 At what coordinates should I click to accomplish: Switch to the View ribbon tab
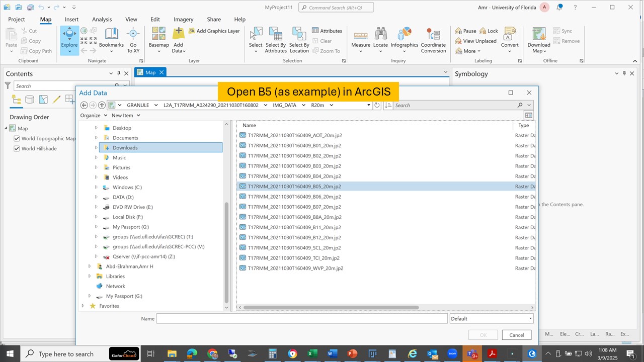coord(131,19)
